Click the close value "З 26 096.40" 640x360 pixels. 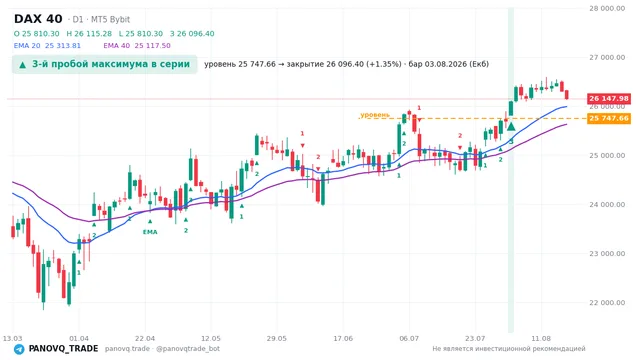click(x=192, y=33)
